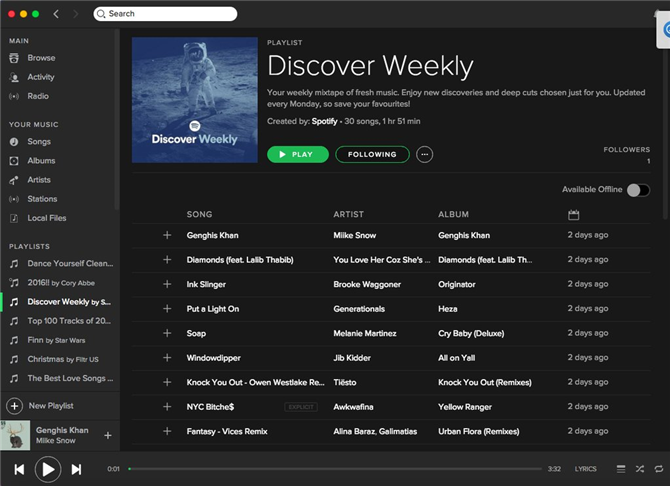
Task: Click the playback progress bar
Action: pyautogui.click(x=335, y=469)
